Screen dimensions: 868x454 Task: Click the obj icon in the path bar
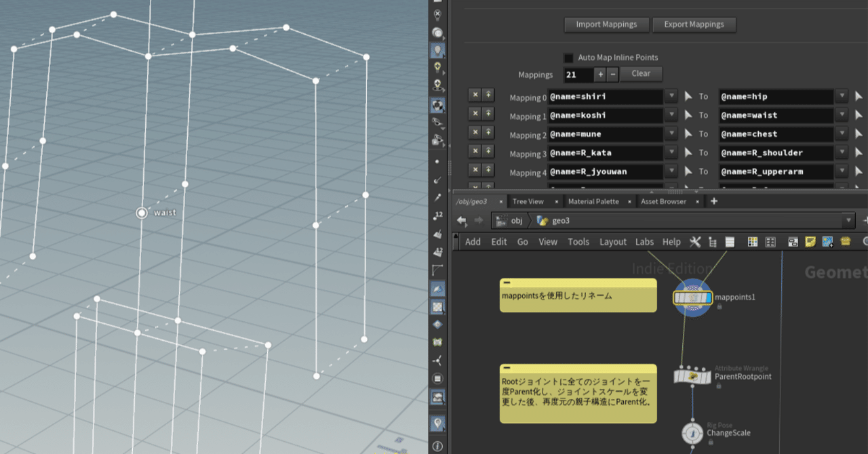pos(500,220)
